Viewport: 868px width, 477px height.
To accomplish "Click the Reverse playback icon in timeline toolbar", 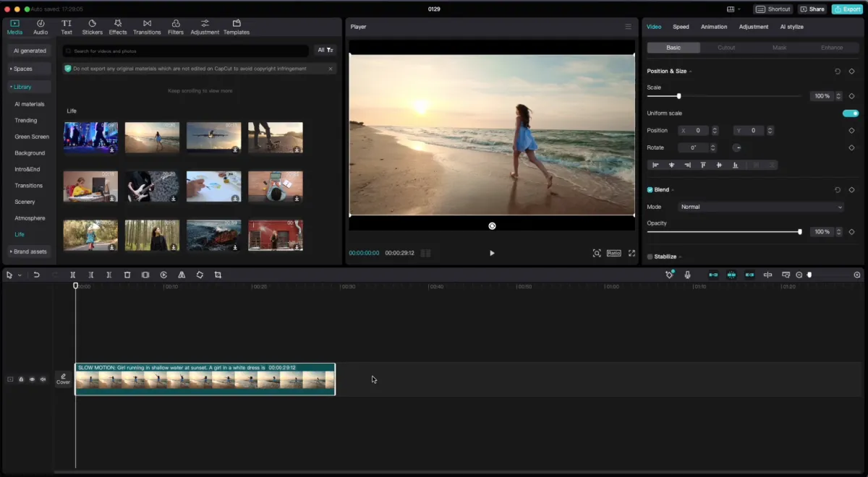I will [163, 275].
